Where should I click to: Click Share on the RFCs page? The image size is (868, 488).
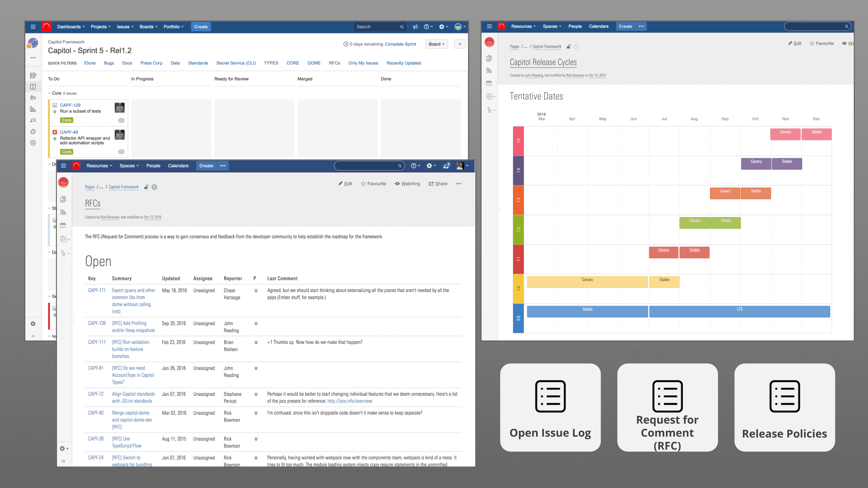pos(438,184)
